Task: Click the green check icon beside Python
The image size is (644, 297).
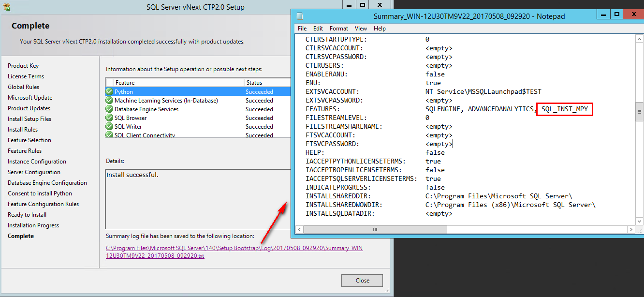Action: point(109,92)
